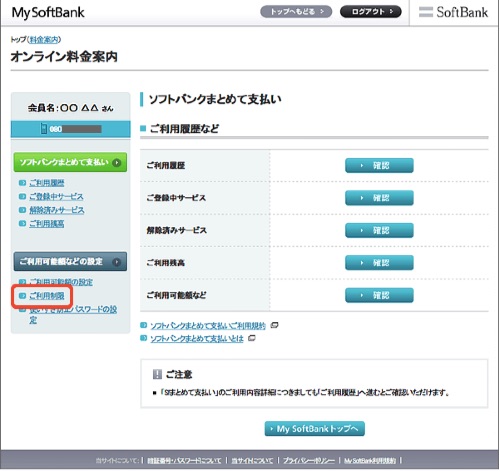Click the My SoftBank title logo
Image resolution: width=500 pixels, height=471 pixels.
(x=48, y=13)
